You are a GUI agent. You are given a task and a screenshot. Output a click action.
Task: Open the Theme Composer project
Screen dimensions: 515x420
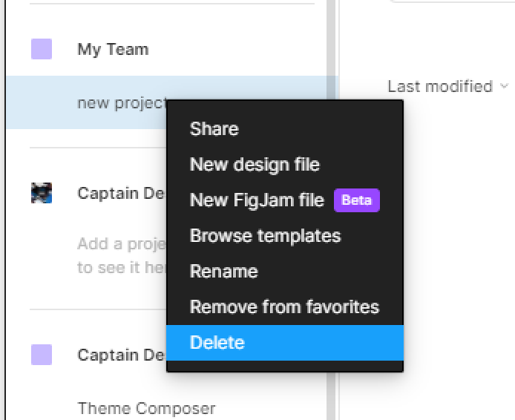[146, 409]
